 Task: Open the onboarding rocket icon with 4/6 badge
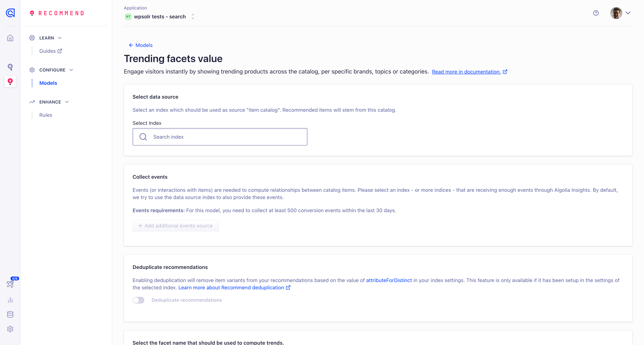tap(10, 284)
